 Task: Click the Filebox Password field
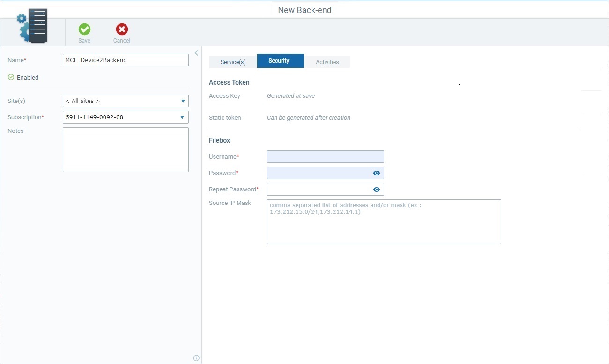(x=319, y=173)
